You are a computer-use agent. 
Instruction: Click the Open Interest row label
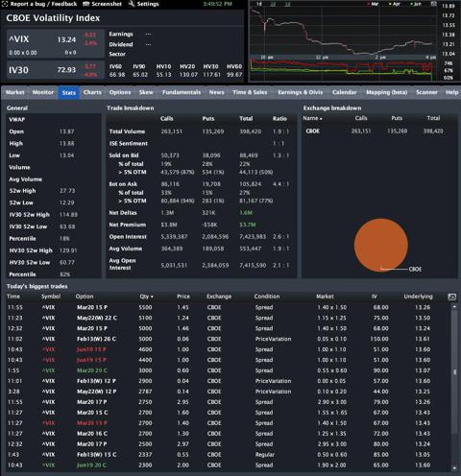pos(128,237)
